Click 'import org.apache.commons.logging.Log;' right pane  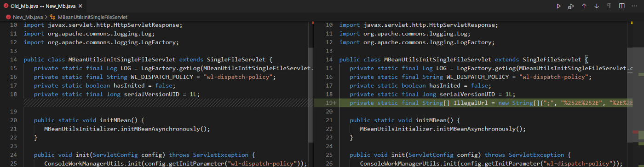pos(405,33)
